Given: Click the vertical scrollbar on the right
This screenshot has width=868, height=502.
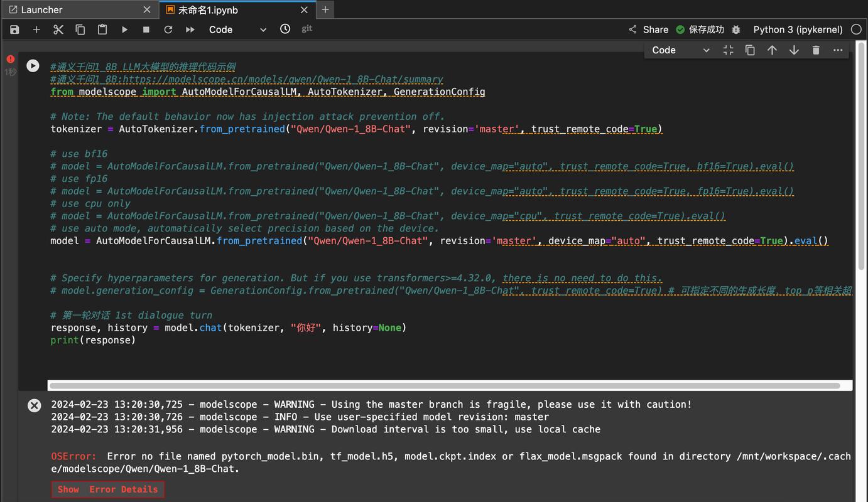Looking at the screenshot, I should 860,157.
